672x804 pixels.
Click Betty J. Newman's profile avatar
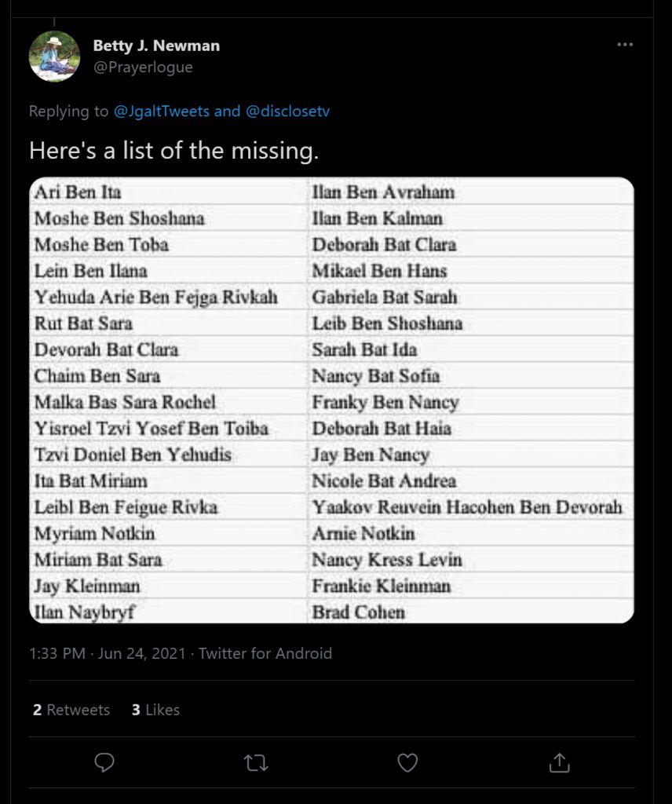54,57
